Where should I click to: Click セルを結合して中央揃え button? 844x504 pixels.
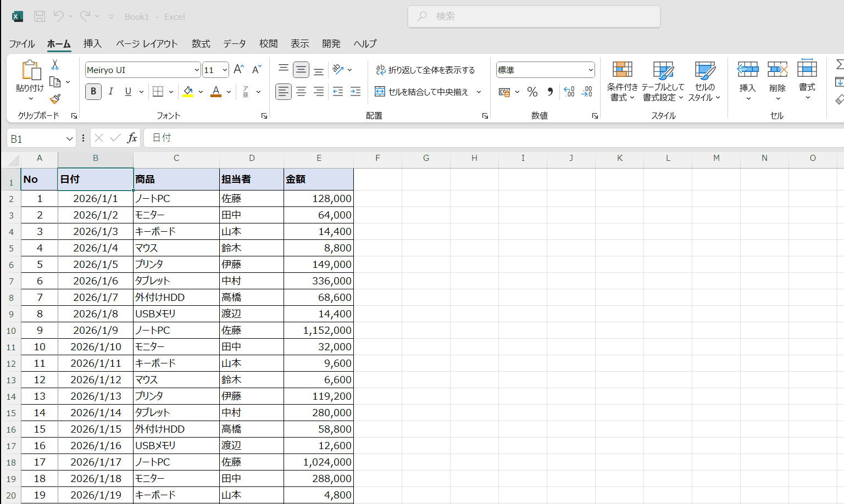[x=421, y=92]
